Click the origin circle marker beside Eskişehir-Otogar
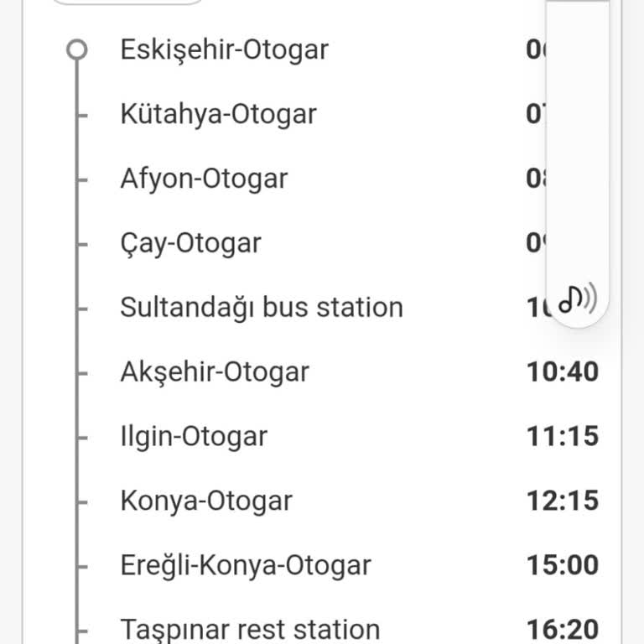 76,49
